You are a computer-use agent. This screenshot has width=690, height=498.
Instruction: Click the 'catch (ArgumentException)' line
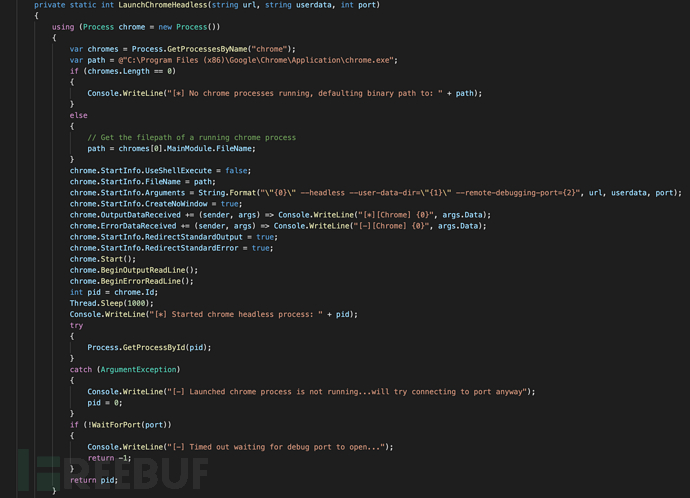[x=125, y=369]
